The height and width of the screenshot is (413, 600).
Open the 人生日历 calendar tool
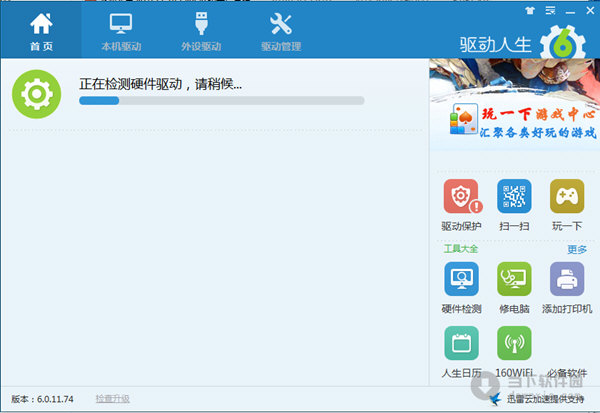pos(461,345)
